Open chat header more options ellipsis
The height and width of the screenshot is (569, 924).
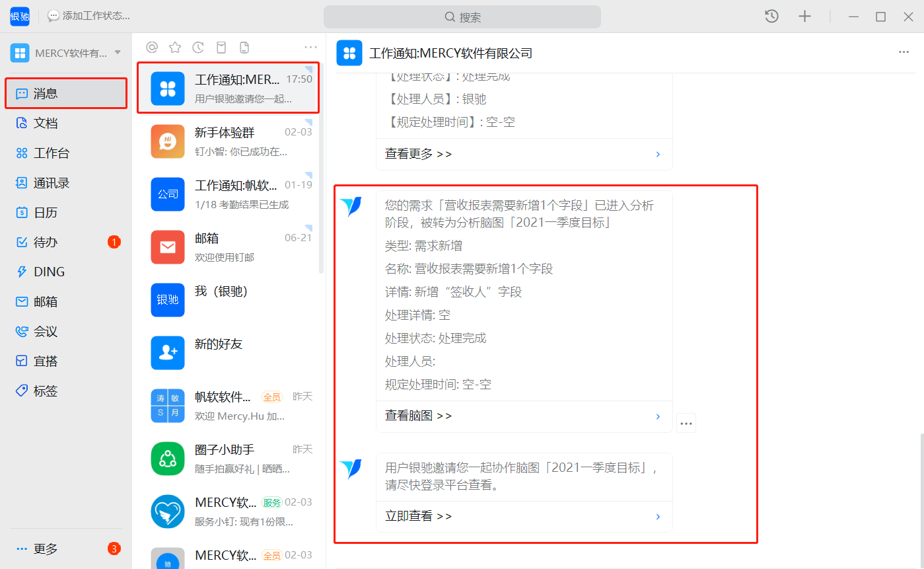coord(904,53)
